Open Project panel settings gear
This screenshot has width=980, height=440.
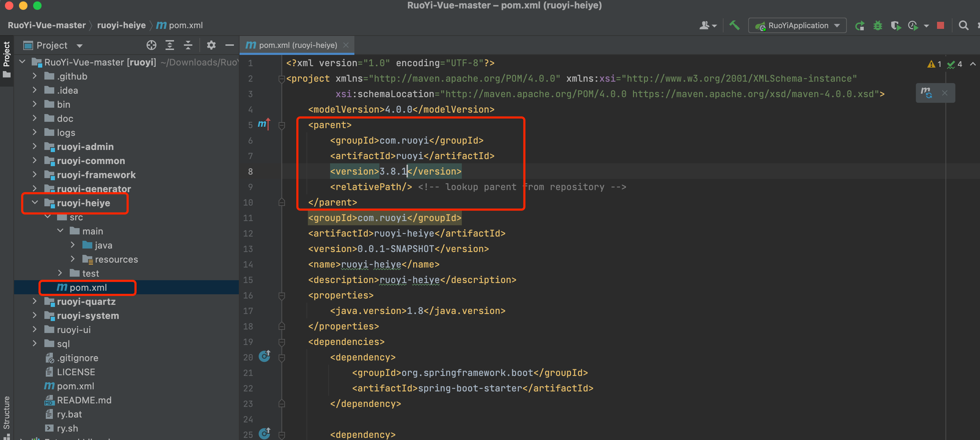tap(211, 45)
